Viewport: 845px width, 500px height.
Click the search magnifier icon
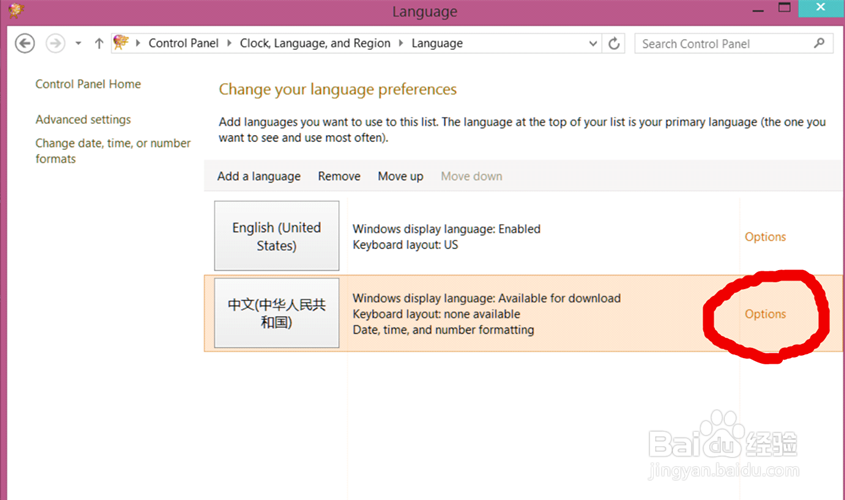pos(819,43)
